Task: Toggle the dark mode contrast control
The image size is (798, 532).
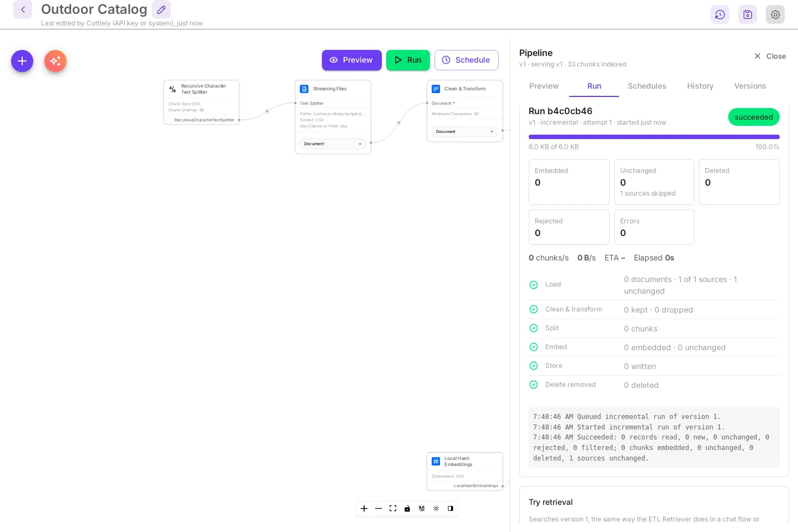Action: pos(451,508)
